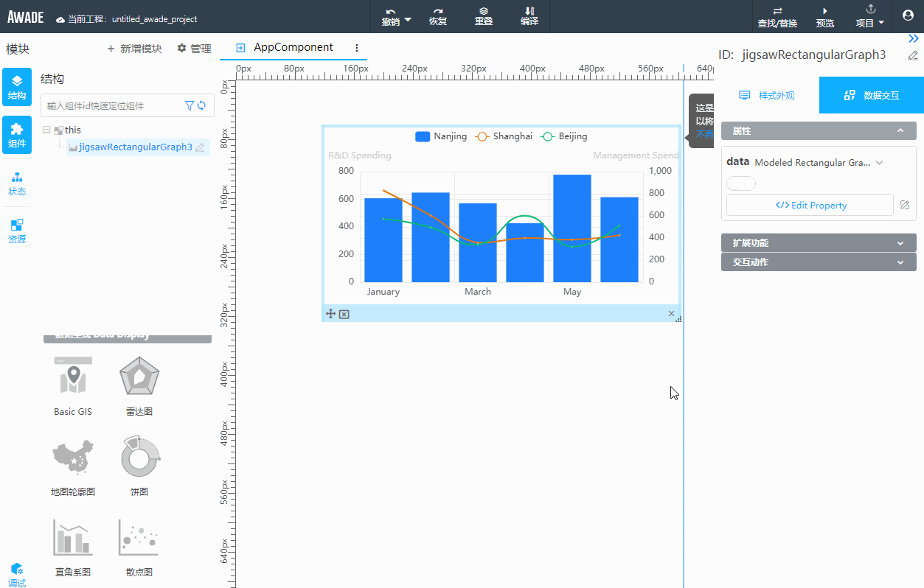Viewport: 924px width, 588px height.
Task: Open the 资源 (Resources) sidebar panel
Action: (17, 231)
